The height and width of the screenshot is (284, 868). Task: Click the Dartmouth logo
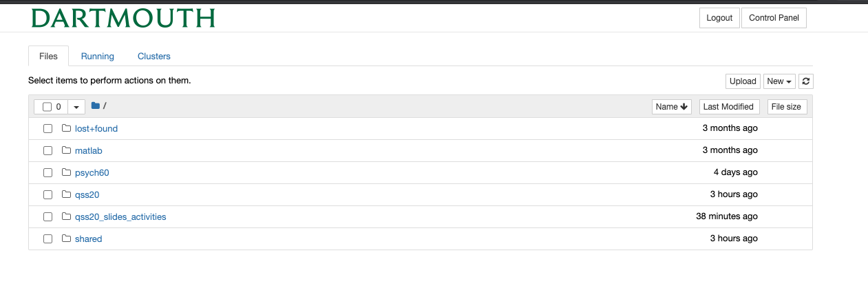coord(123,18)
